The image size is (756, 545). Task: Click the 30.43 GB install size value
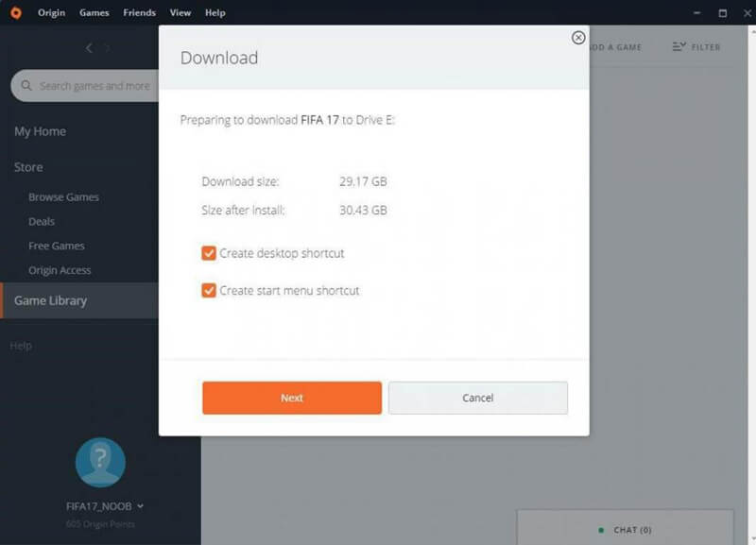point(363,210)
